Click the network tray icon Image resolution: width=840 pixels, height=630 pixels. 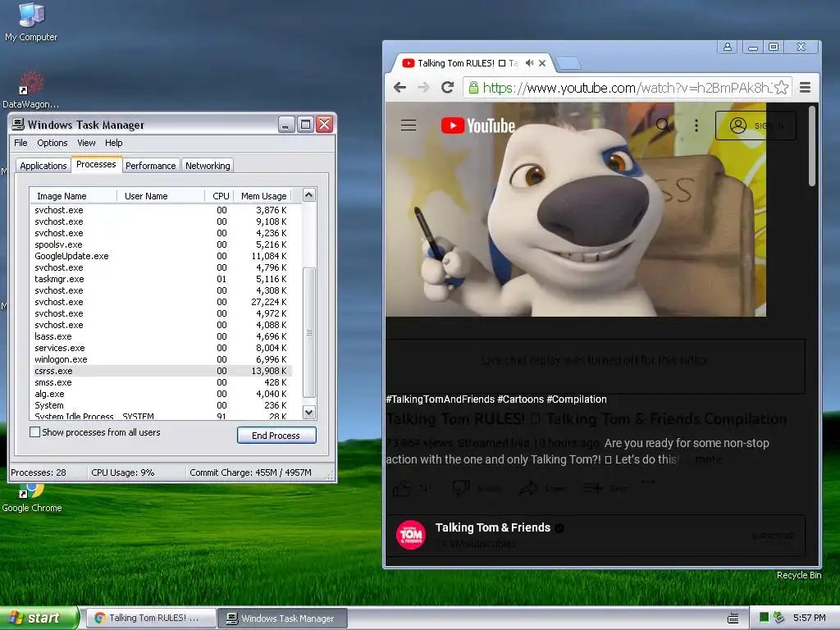coord(779,618)
